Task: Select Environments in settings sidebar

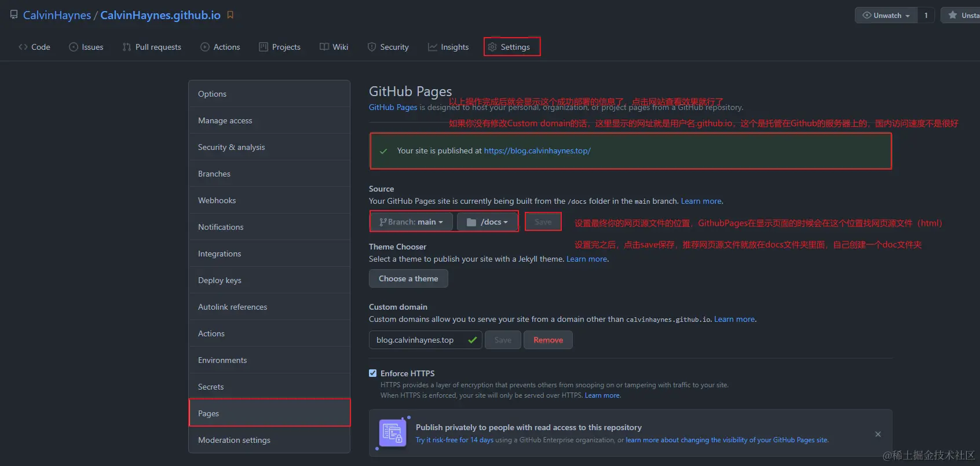Action: 269,360
